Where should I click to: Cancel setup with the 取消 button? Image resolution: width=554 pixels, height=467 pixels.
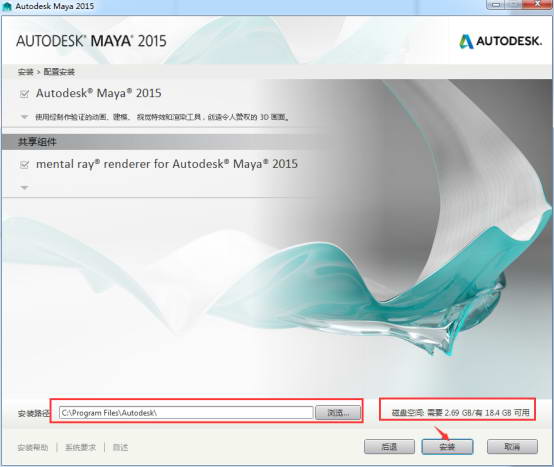(x=512, y=447)
